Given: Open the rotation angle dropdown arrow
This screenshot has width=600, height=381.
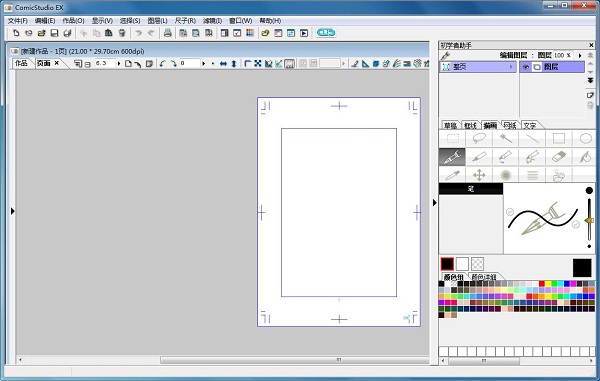Looking at the screenshot, I should (204, 64).
